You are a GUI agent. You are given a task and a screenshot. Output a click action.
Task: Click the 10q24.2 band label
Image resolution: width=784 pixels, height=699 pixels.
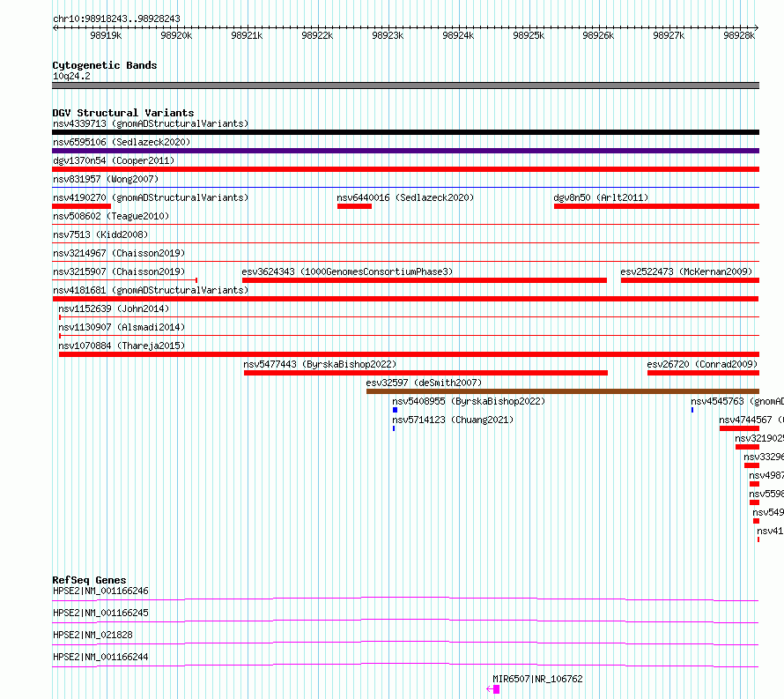(71, 76)
